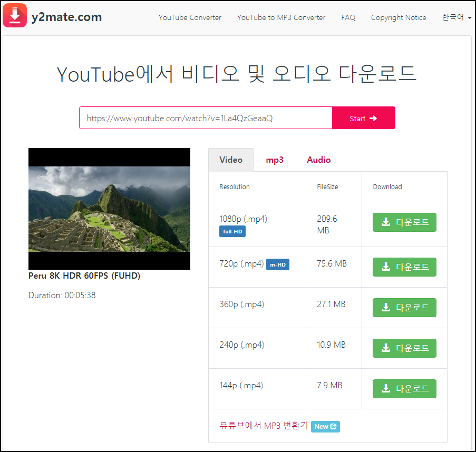
Task: Click the 144p (.mp4) resolution label
Action: (x=241, y=386)
